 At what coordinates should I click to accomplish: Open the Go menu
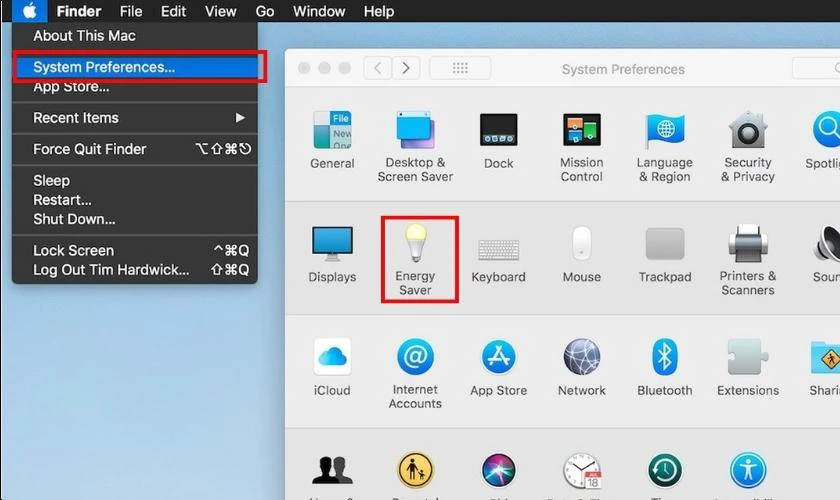pos(265,11)
